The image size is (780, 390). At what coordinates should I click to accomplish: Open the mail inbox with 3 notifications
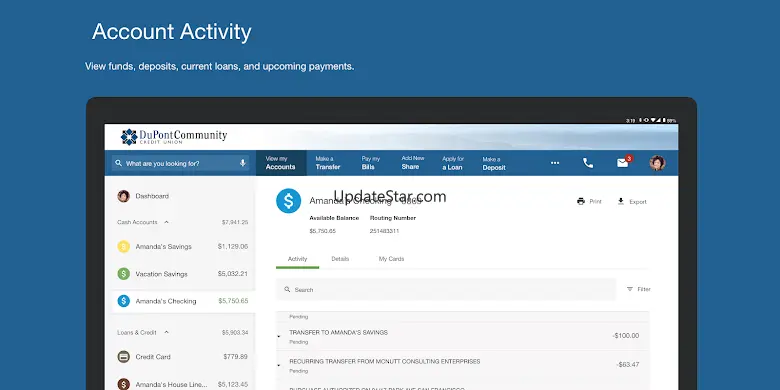click(624, 162)
